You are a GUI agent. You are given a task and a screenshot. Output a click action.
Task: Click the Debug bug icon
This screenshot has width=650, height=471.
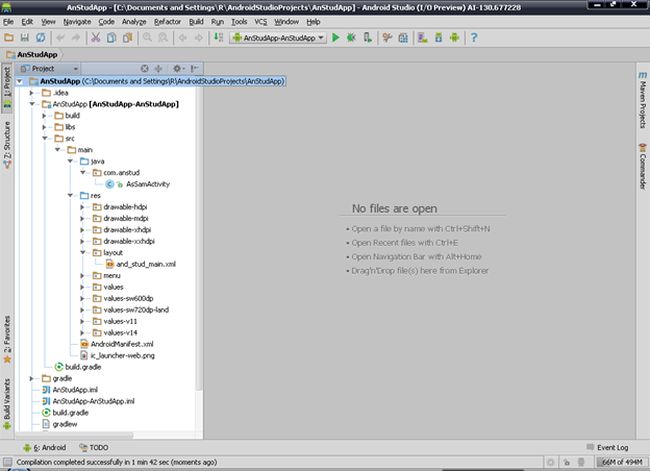pos(351,38)
